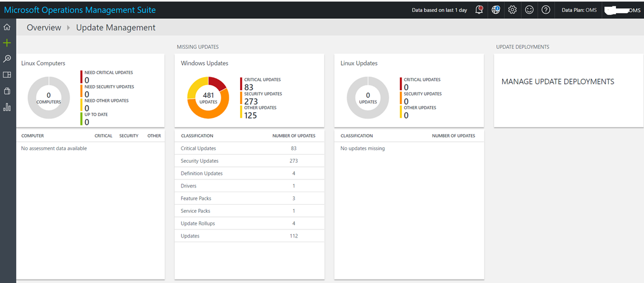Click the Linux Computers tile title
This screenshot has height=283, width=644.
[x=43, y=63]
